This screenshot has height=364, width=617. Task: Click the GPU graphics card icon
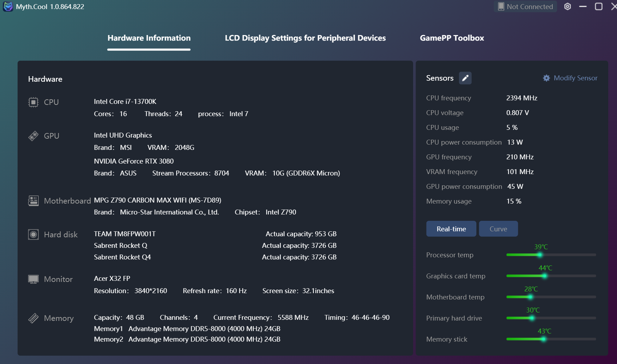click(34, 136)
